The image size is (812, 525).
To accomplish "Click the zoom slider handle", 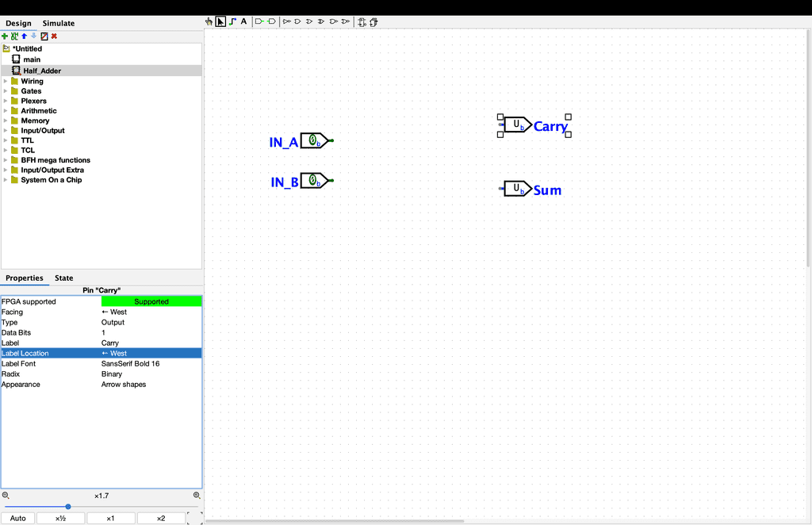I will 68,506.
